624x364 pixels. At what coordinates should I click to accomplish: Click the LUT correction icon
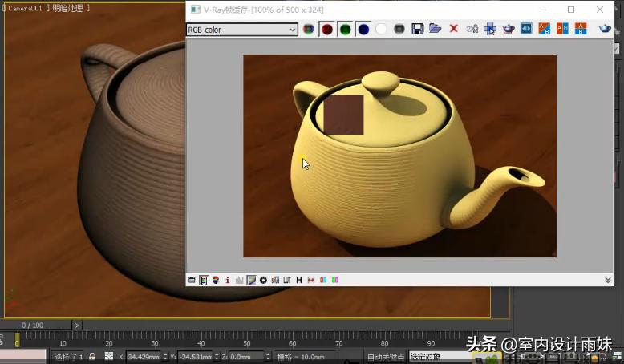pyautogui.click(x=286, y=280)
